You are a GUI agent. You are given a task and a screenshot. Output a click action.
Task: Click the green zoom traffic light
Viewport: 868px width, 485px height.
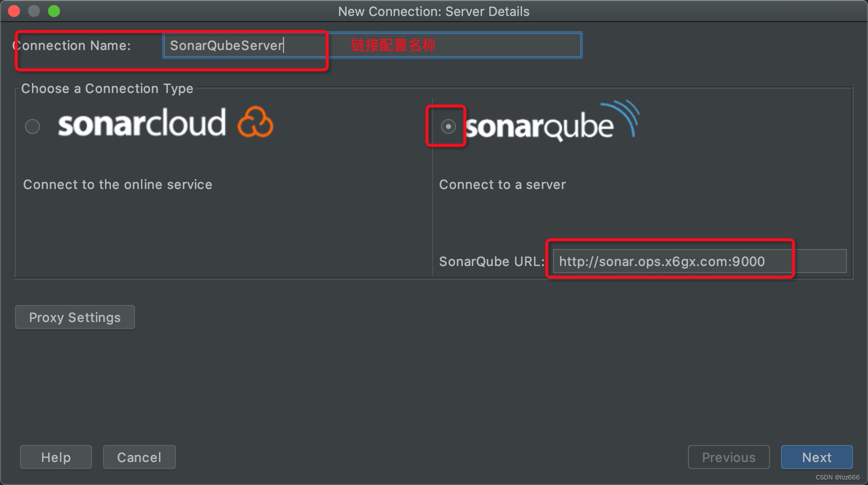(x=54, y=10)
